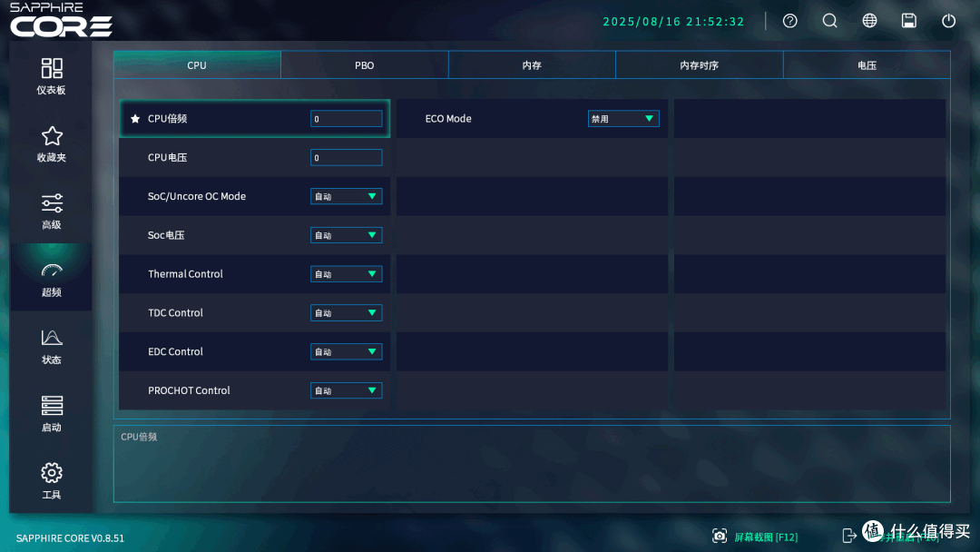The width and height of the screenshot is (980, 552).
Task: Click the help question mark icon
Action: point(790,21)
